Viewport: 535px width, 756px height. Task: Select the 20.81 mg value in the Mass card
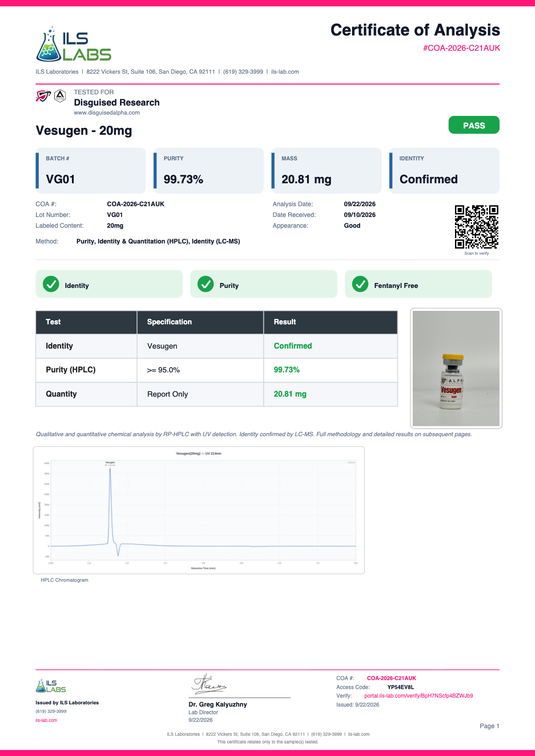pos(306,179)
